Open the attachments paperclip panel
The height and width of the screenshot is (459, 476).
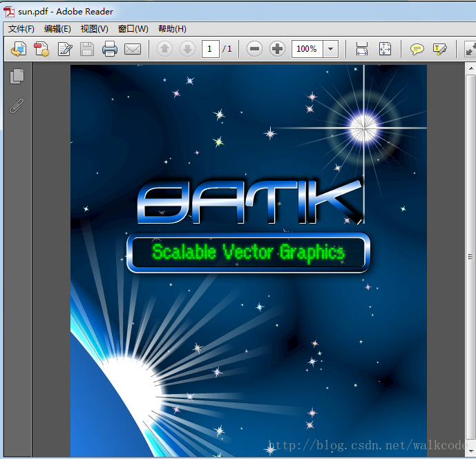tap(17, 106)
